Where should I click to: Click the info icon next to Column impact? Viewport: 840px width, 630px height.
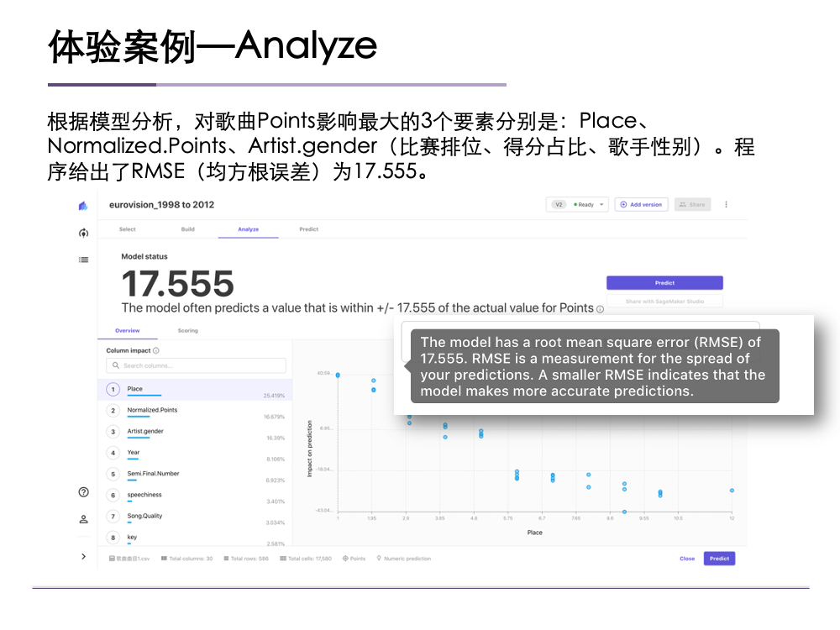click(x=156, y=349)
